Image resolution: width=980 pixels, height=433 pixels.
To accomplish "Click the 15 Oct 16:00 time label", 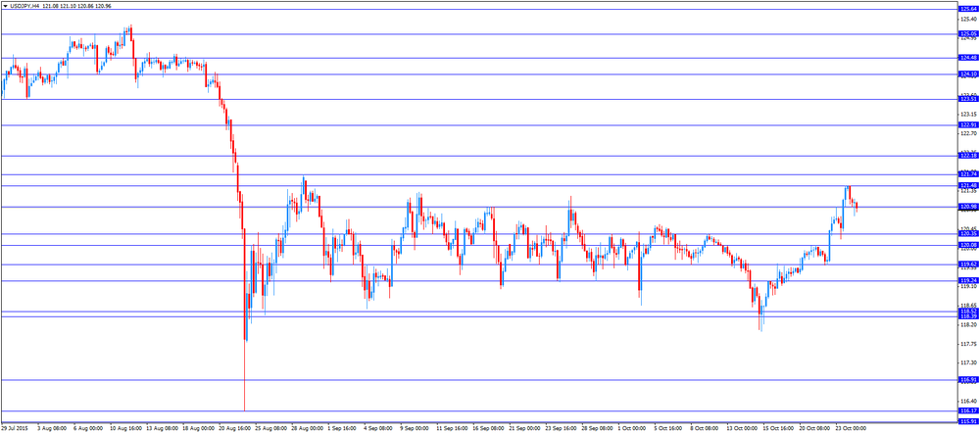I will coord(780,429).
